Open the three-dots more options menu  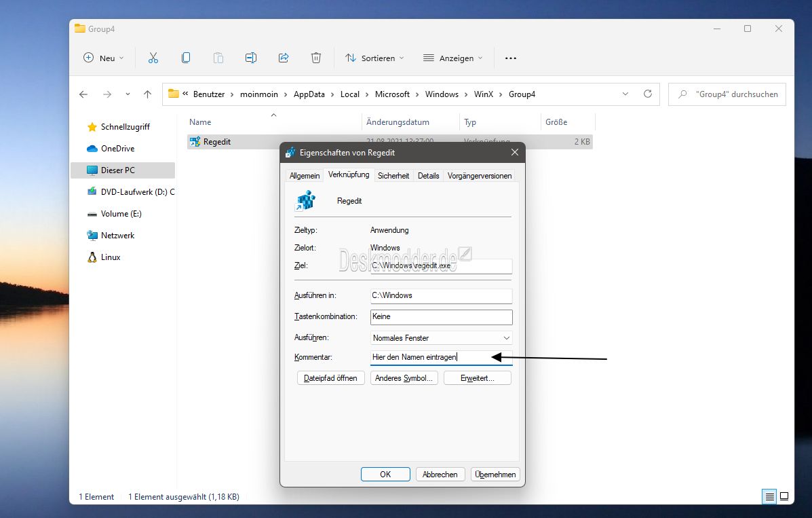(x=511, y=58)
